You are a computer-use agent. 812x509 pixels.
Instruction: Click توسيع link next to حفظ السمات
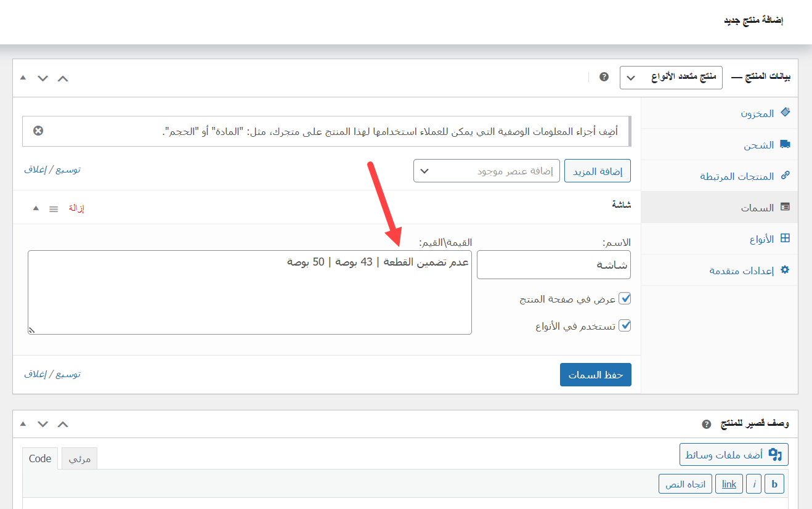[67, 374]
